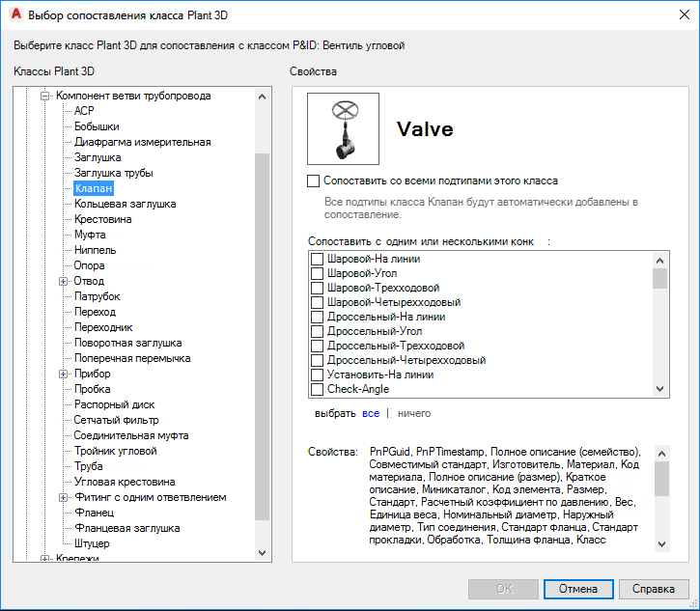Expand the Фитинг с одним ответвлением node
Image resolution: width=700 pixels, height=611 pixels.
(63, 497)
